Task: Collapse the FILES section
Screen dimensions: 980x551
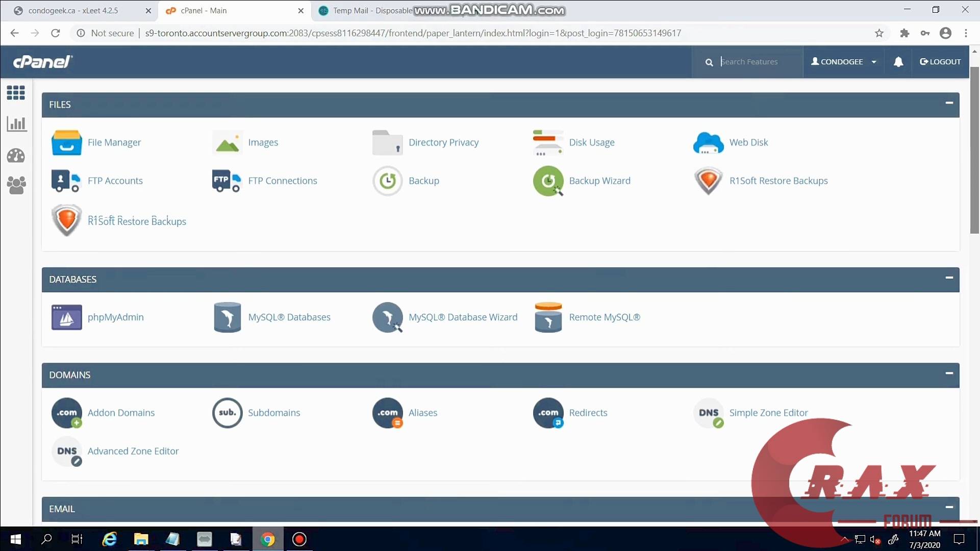Action: click(949, 103)
